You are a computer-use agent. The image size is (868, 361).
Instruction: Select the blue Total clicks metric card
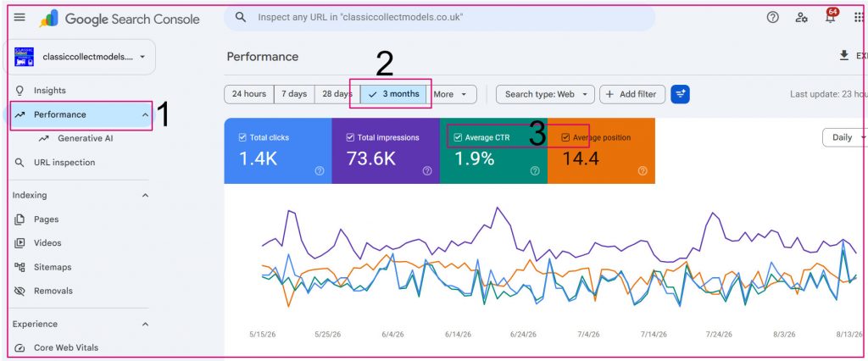278,151
